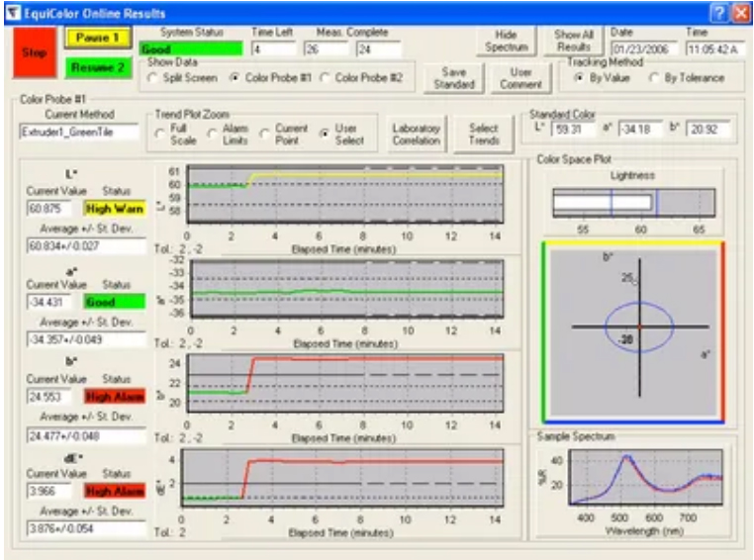Click the dE* current value 3.966

pyautogui.click(x=49, y=491)
